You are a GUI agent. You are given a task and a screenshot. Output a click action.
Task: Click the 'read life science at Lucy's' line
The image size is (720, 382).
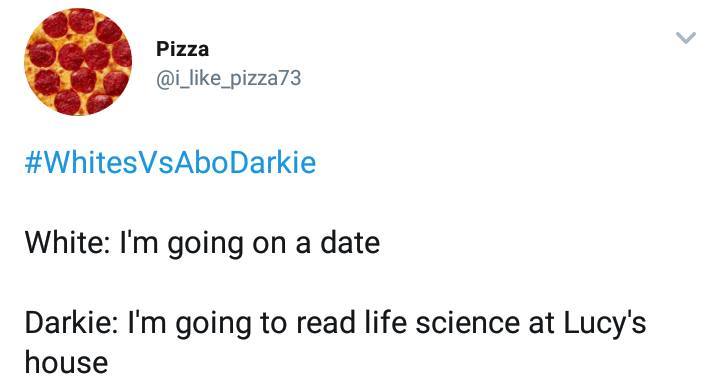point(471,323)
